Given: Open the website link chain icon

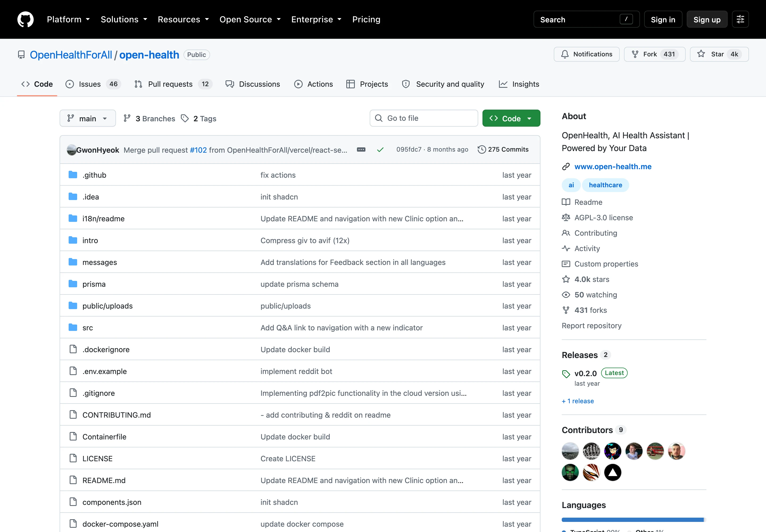Looking at the screenshot, I should 566,166.
